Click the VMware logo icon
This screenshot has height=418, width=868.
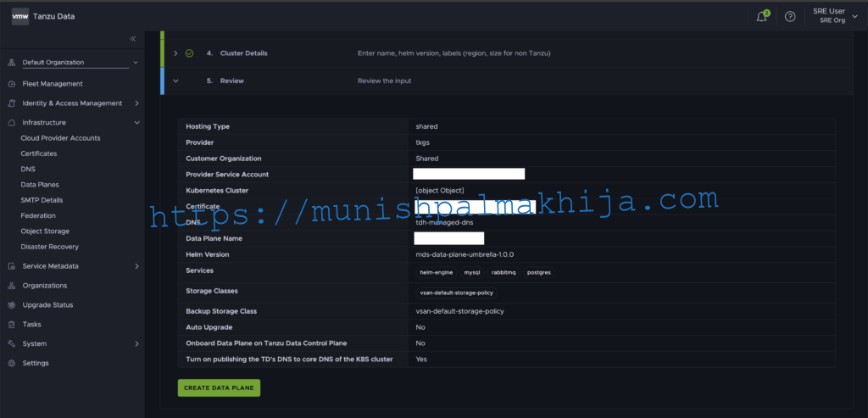click(x=20, y=17)
